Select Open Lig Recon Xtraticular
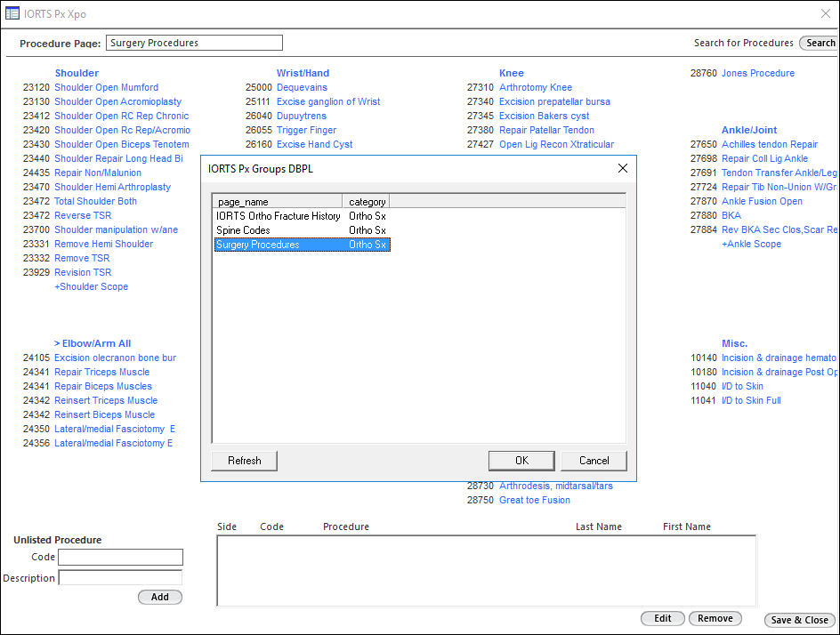840x635 pixels. (x=556, y=145)
